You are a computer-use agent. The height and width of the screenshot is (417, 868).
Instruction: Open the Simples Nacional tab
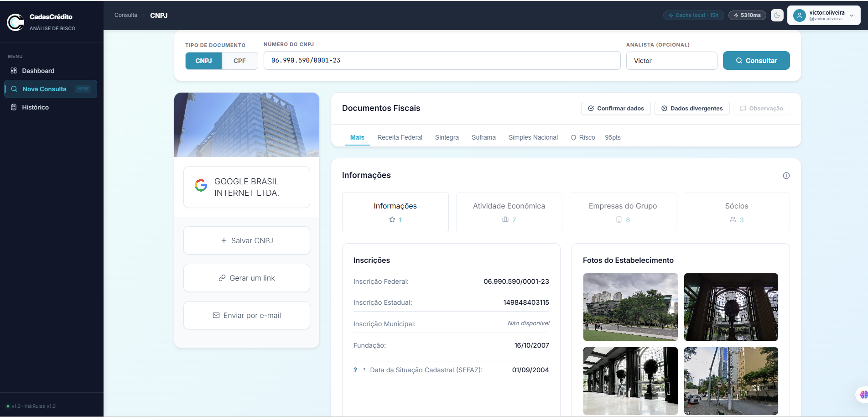(533, 137)
